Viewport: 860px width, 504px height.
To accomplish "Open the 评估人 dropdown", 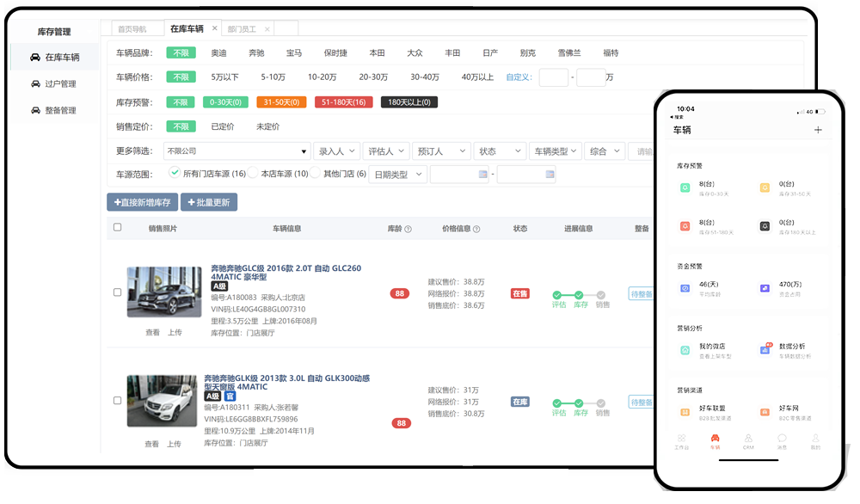I will [x=386, y=151].
